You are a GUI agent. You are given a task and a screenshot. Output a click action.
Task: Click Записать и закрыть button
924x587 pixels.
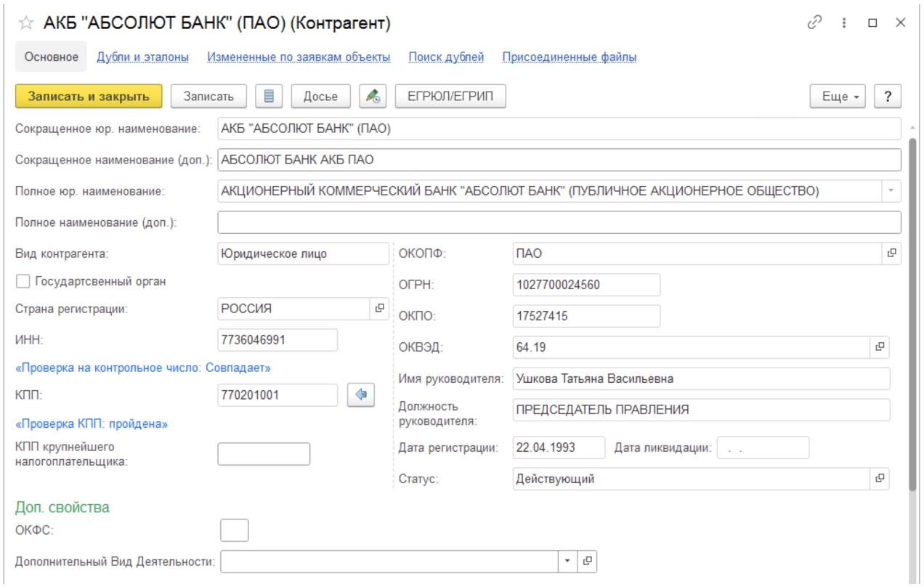(88, 96)
